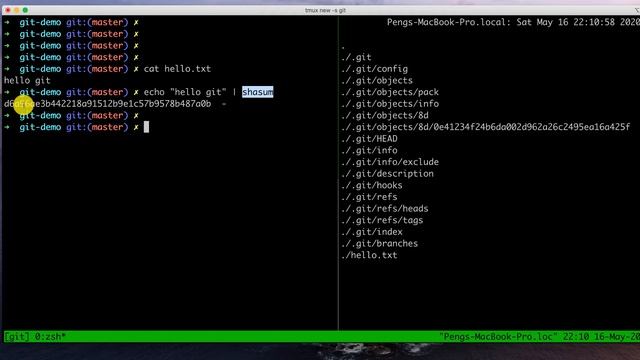Click the red close window button
The height and width of the screenshot is (360, 640).
click(x=8, y=10)
